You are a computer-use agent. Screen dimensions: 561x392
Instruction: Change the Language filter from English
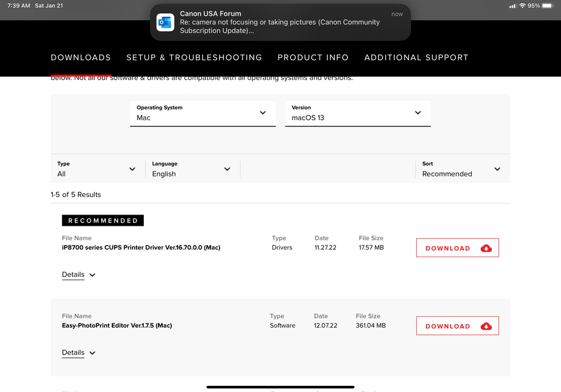click(x=191, y=169)
